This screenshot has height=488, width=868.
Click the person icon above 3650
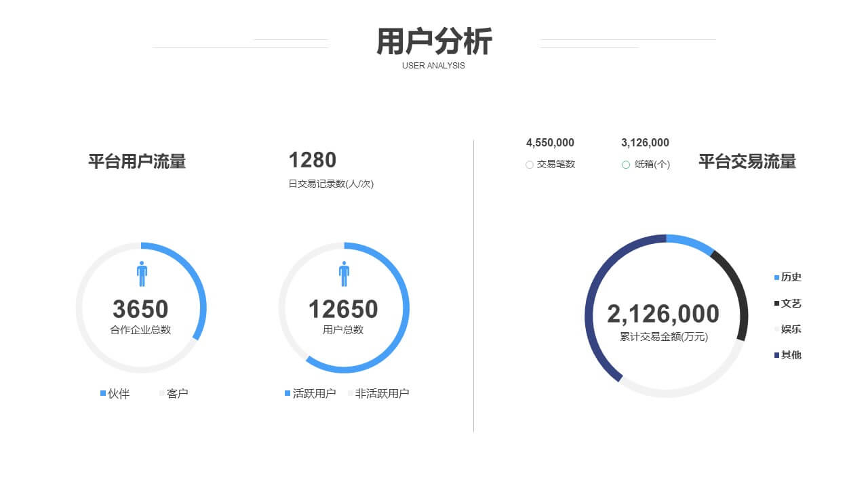click(x=142, y=274)
